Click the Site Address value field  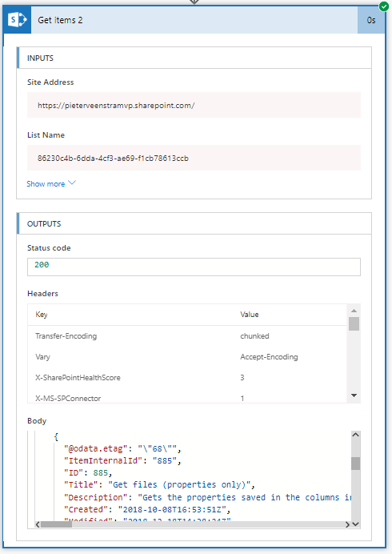tap(194, 105)
